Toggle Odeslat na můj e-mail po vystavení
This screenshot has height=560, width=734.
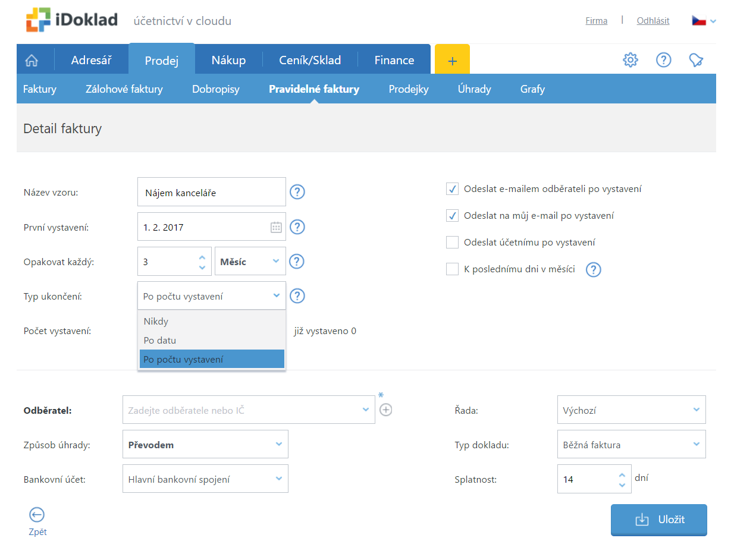[452, 216]
